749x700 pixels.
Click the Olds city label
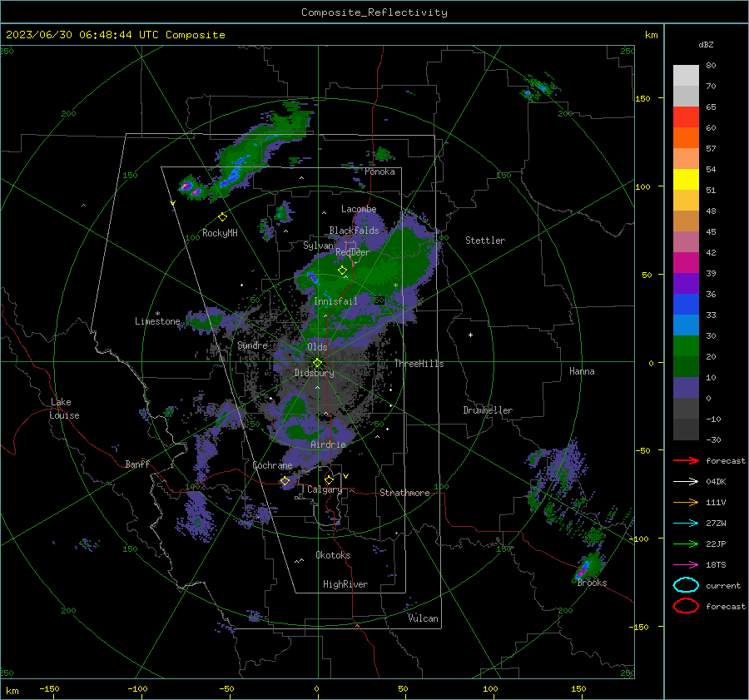pos(317,347)
